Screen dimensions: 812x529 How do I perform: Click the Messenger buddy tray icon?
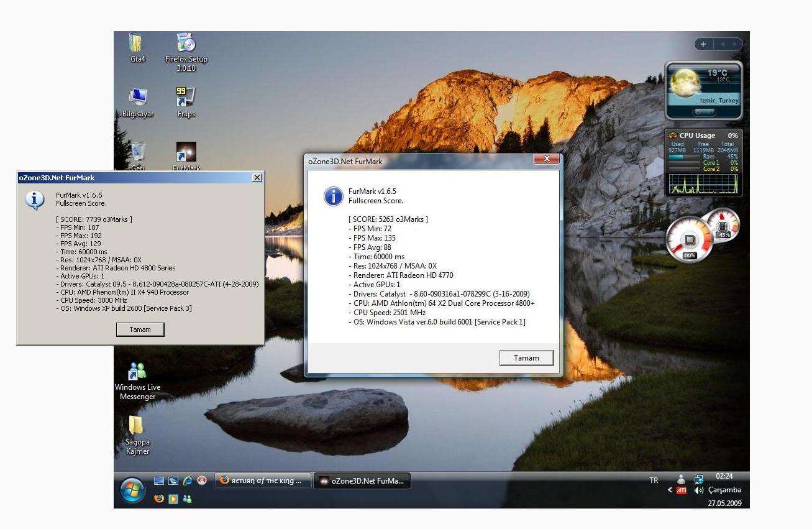pos(682,479)
